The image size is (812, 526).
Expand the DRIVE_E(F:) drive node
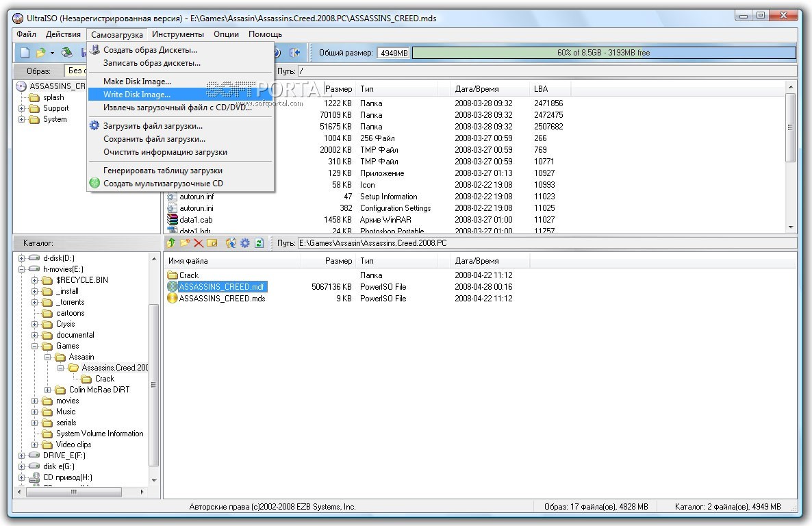[21, 455]
